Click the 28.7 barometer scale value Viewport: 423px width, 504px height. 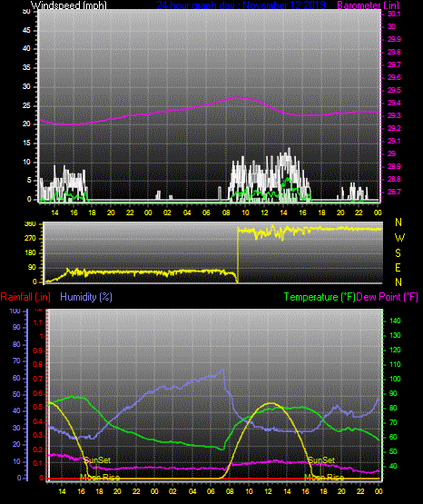394,192
